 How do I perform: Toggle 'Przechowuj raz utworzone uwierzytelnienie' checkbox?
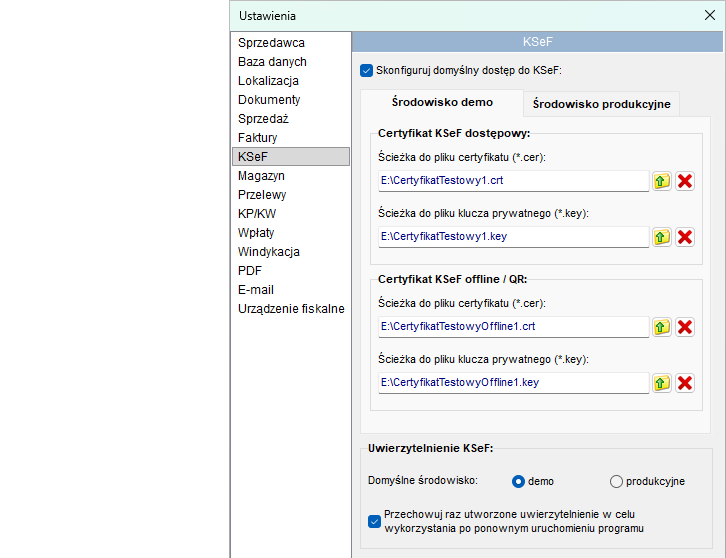click(375, 520)
